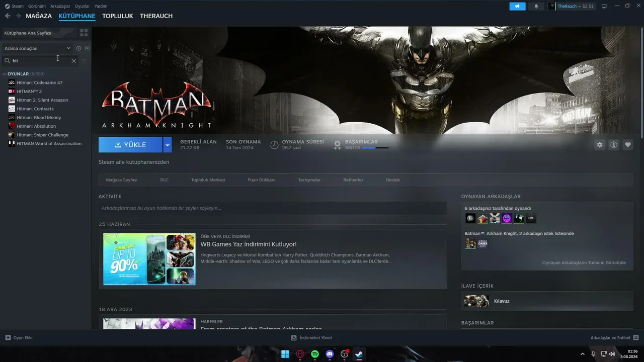The width and height of the screenshot is (644, 362).
Task: Open the Arkadaşlar menu
Action: click(60, 6)
